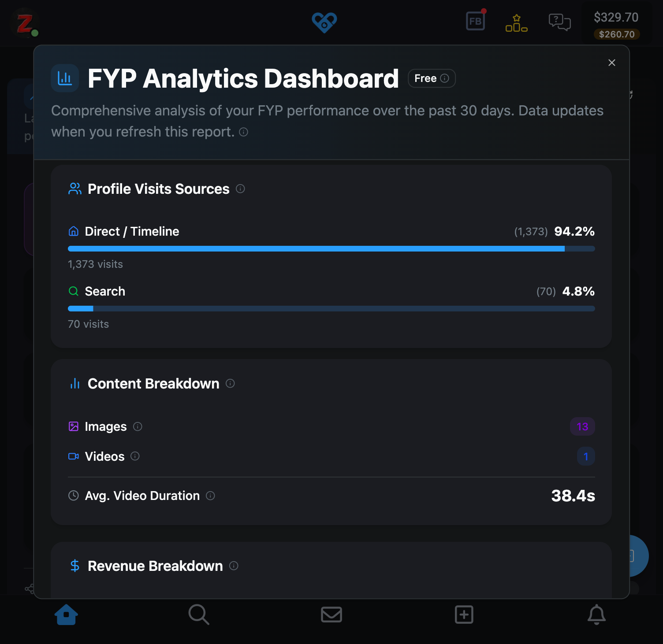
Task: Click the $329.70 balance
Action: coord(616,17)
